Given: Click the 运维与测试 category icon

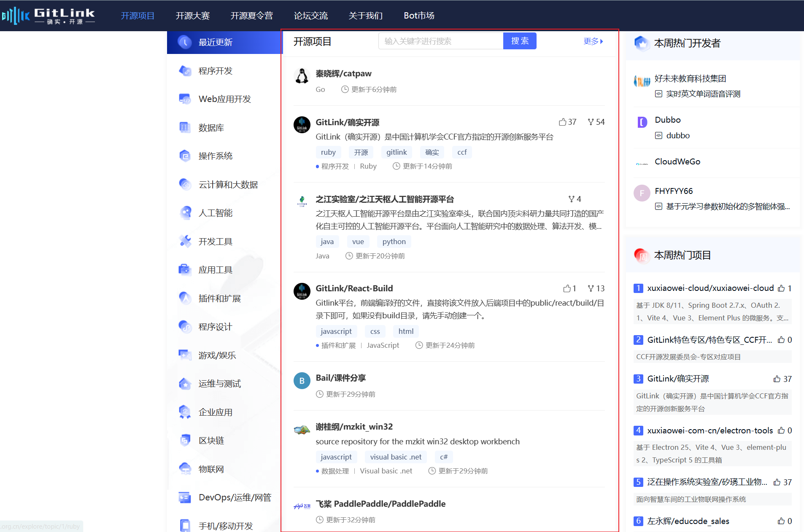Looking at the screenshot, I should [x=185, y=384].
